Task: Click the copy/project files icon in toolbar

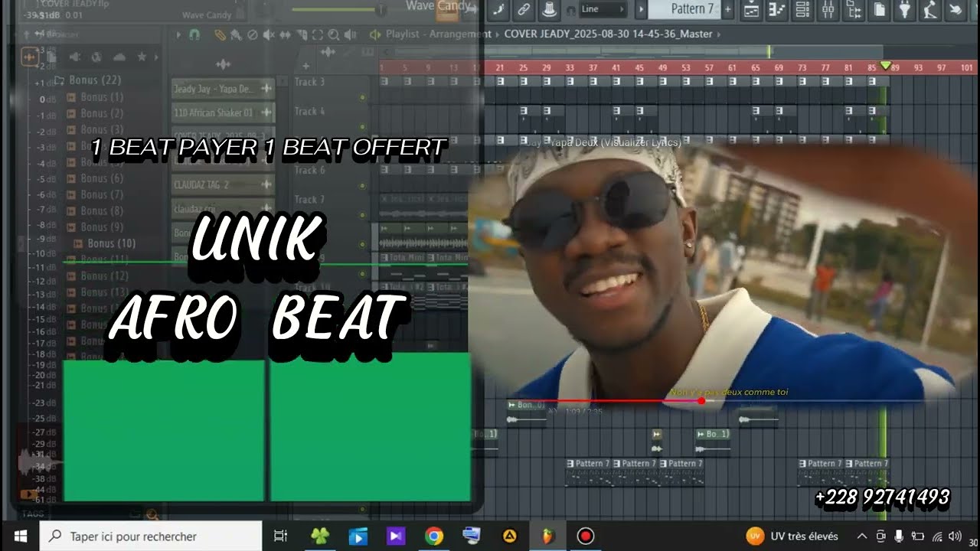Action: tap(880, 9)
